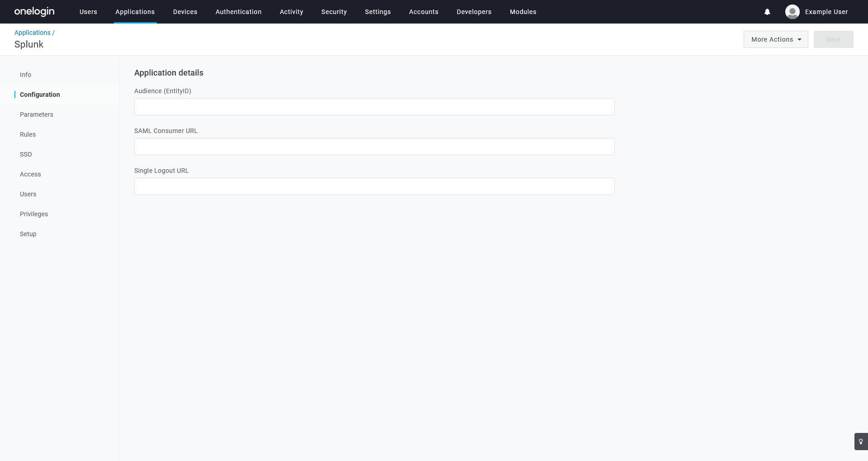Click the SAML Consumer URL field
Viewport: 868px width, 461px height.
coord(374,147)
